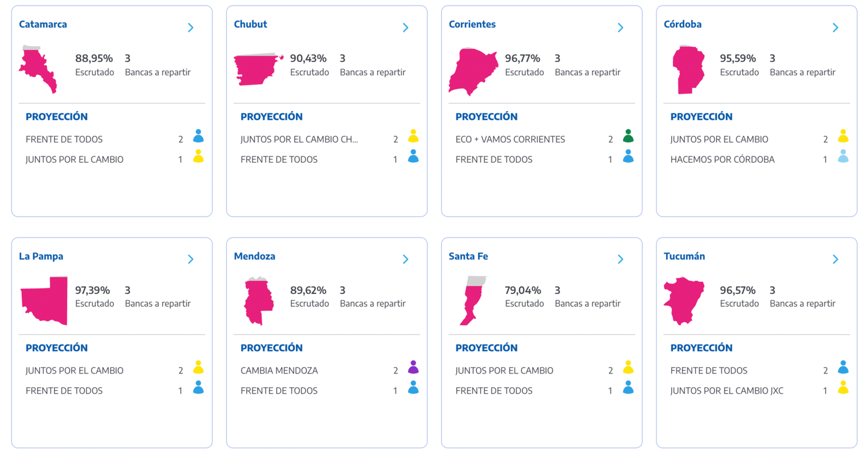Select the Juntos por el Cambio Ch... row in Chubut
Viewport: 868px width, 455px height.
coord(327,139)
